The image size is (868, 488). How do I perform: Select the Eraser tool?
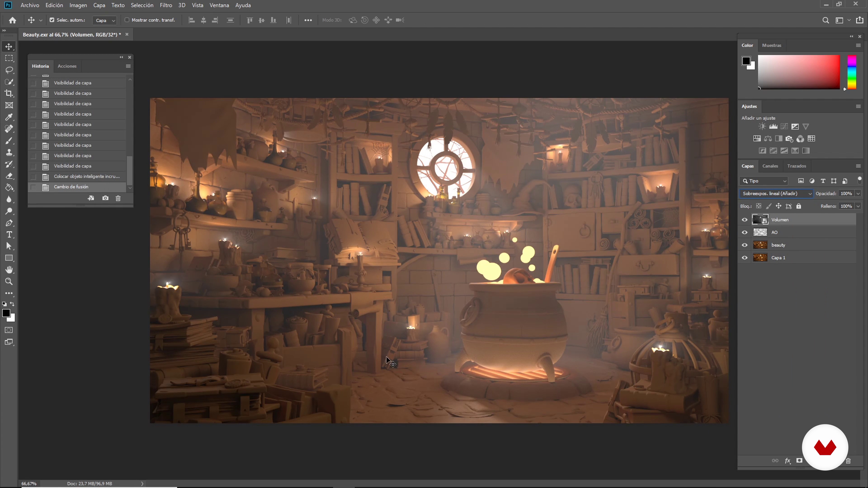tap(9, 176)
